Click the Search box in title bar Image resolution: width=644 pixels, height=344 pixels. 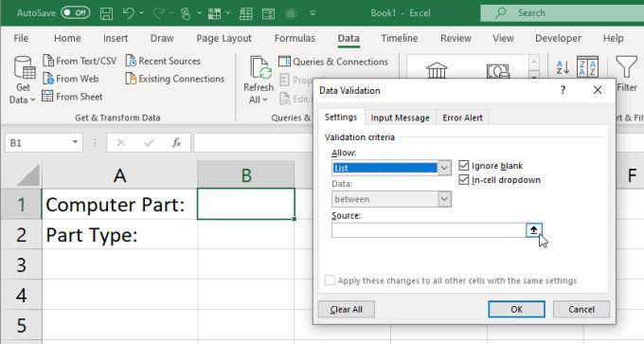[x=562, y=13]
